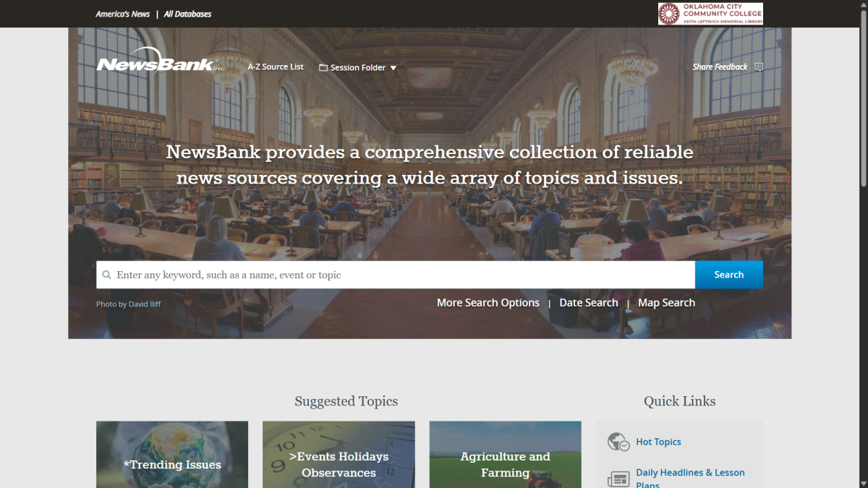868x488 pixels.
Task: Open America's News link
Action: pos(123,14)
